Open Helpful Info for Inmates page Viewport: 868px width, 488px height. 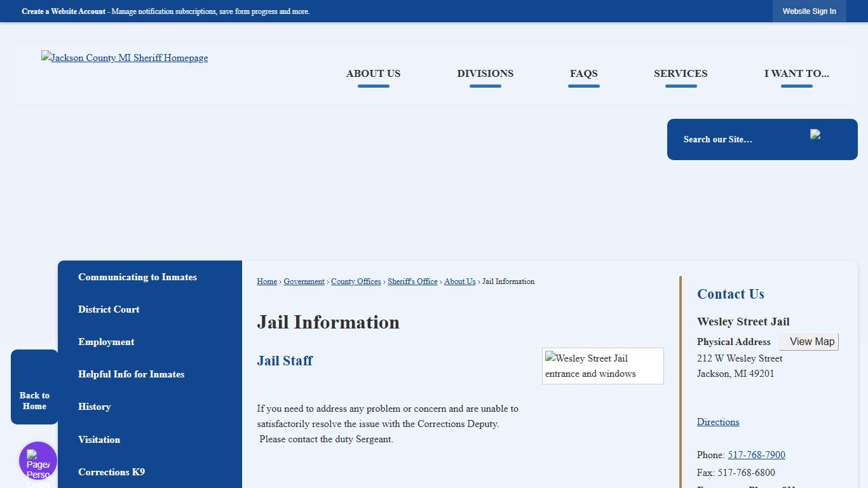tap(131, 374)
